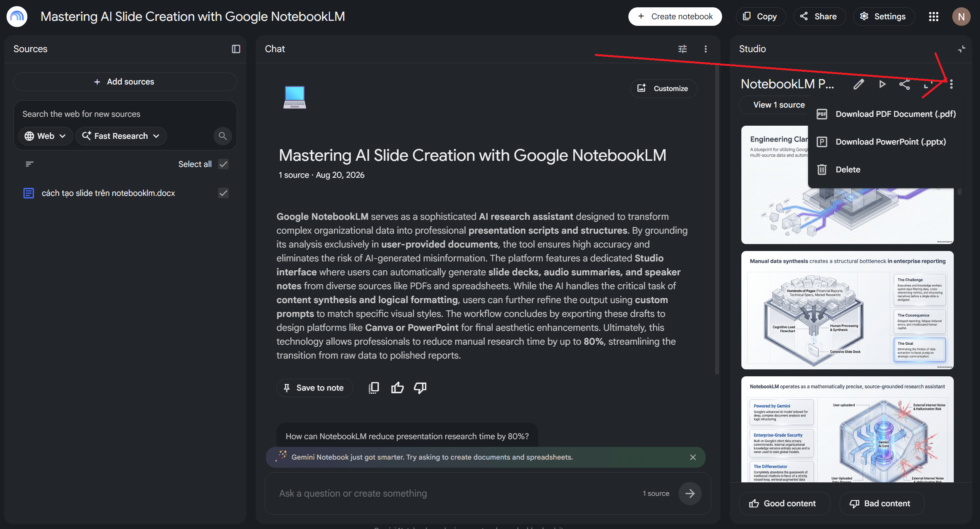This screenshot has height=529, width=980.
Task: Start slideshow with play icon
Action: point(882,84)
